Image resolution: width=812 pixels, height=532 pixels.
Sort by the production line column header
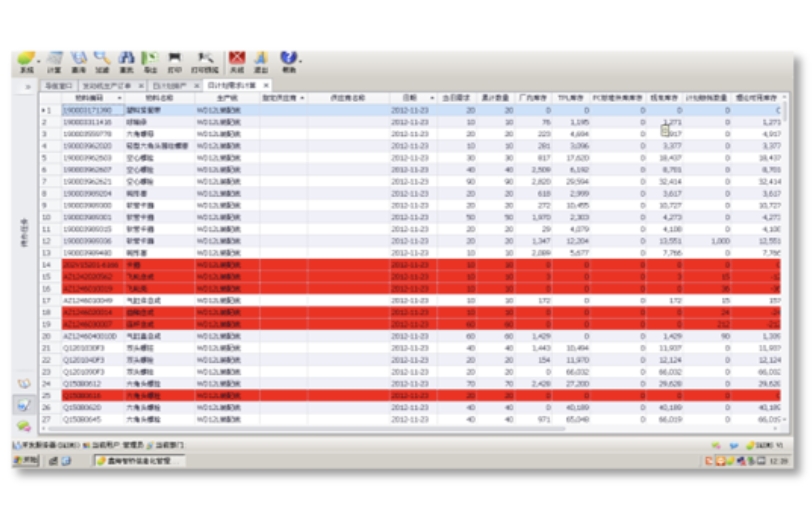click(x=227, y=98)
